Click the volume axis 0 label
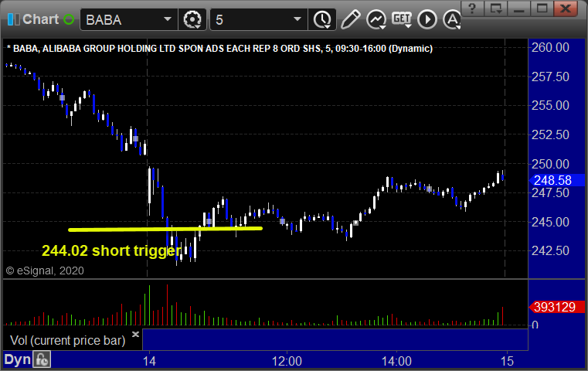 535,325
